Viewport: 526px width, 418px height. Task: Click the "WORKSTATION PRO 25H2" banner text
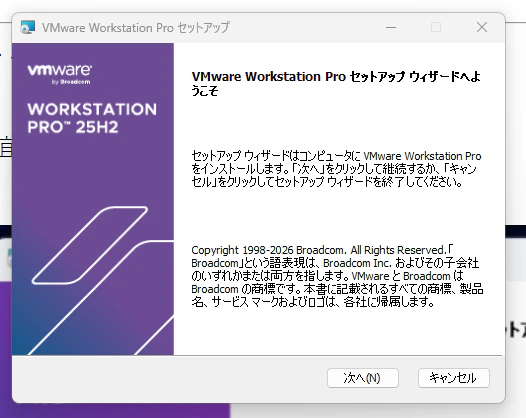(x=92, y=118)
